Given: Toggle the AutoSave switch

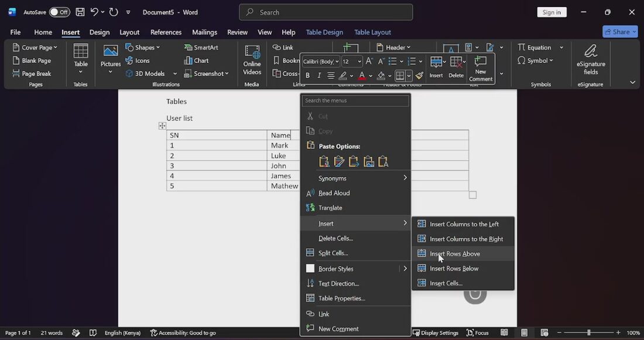Looking at the screenshot, I should pyautogui.click(x=60, y=12).
